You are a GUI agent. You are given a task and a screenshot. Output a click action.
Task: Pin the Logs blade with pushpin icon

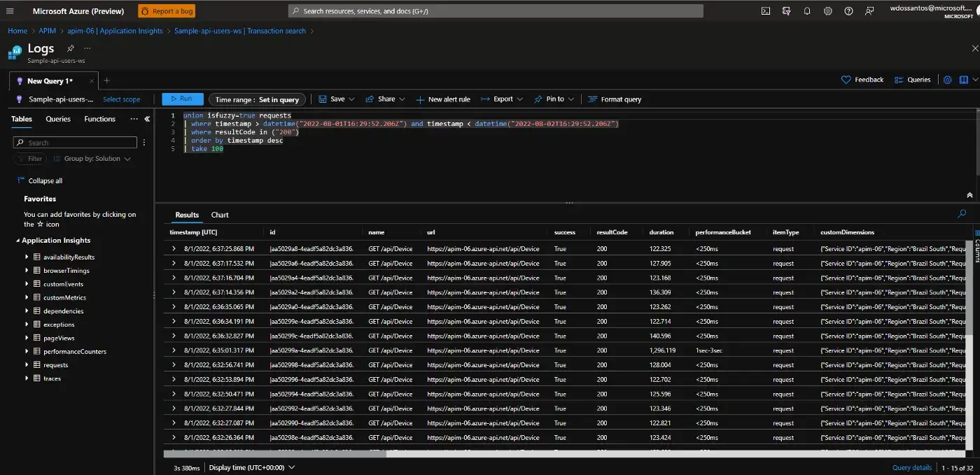tap(70, 48)
